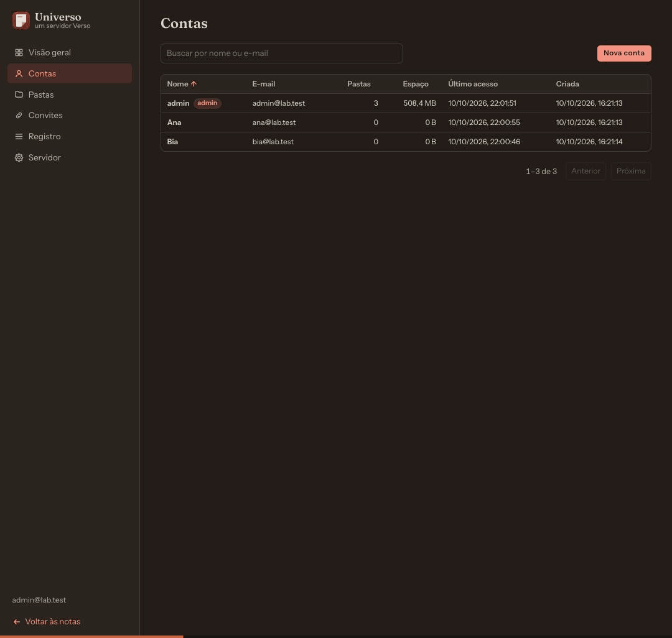Select Contas in the sidebar
672x638 pixels.
(70, 73)
